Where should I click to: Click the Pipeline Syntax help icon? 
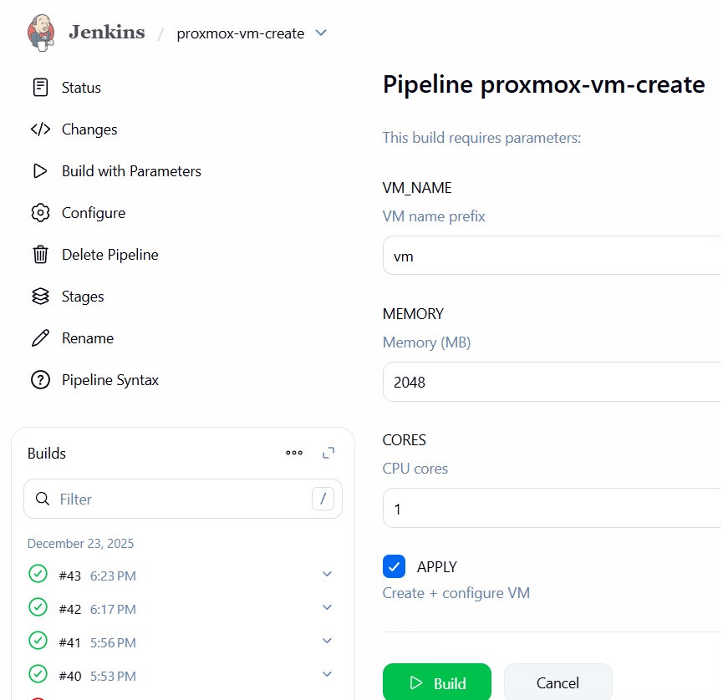[x=40, y=380]
